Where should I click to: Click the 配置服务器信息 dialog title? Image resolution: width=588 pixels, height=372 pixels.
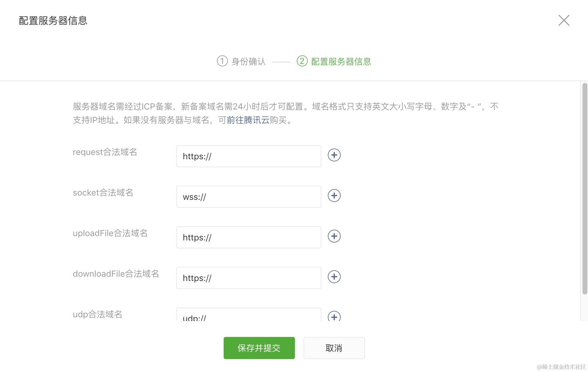[53, 21]
